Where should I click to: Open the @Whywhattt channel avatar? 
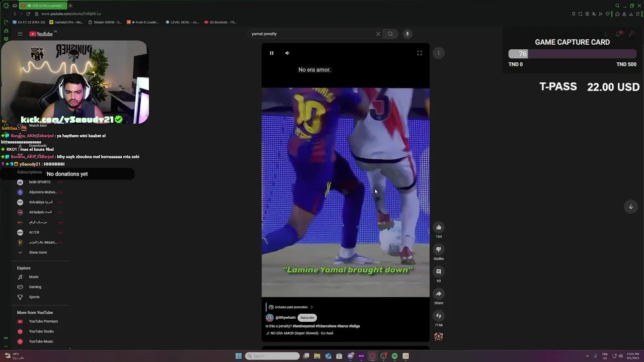pyautogui.click(x=270, y=318)
